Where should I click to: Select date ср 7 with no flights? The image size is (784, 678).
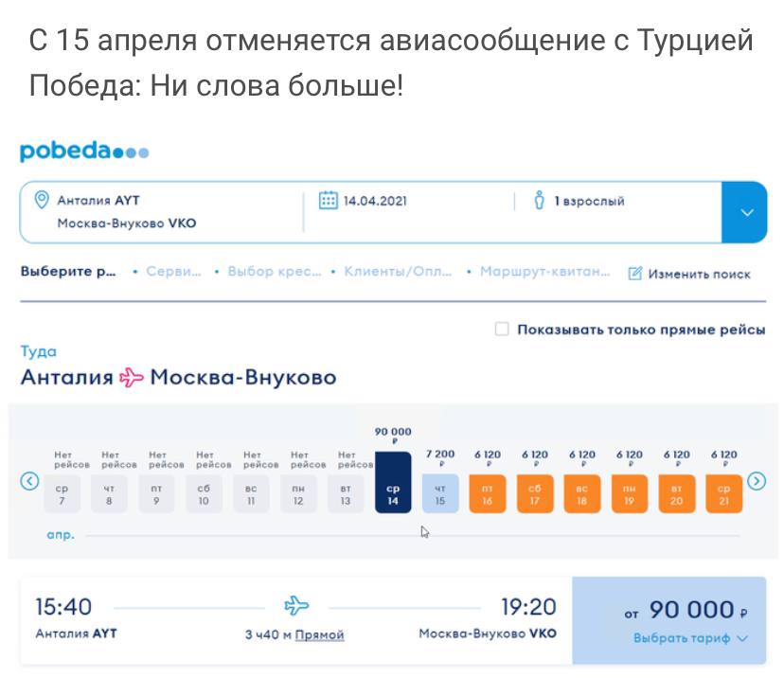tap(62, 493)
